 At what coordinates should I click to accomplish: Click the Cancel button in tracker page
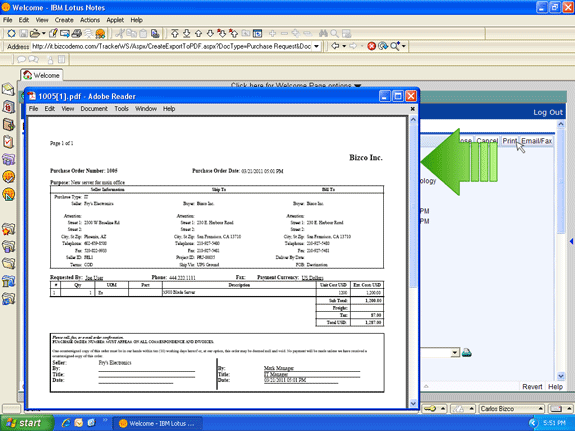(x=487, y=140)
